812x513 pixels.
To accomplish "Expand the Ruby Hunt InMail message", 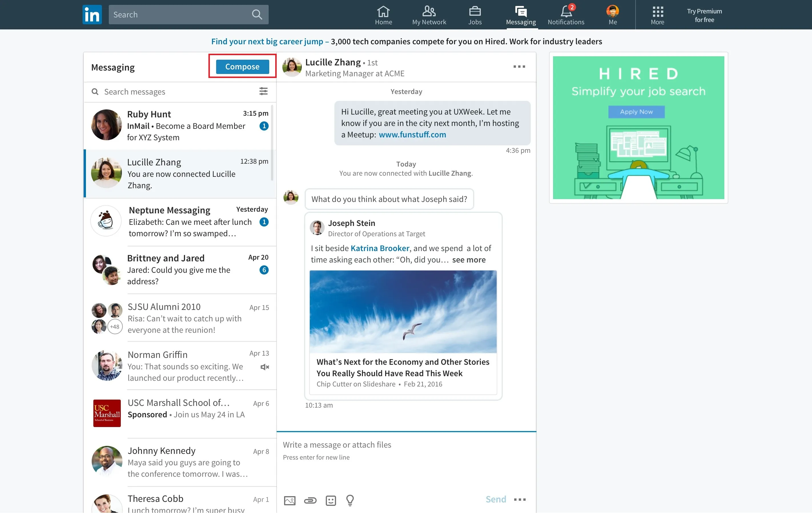I will click(180, 125).
